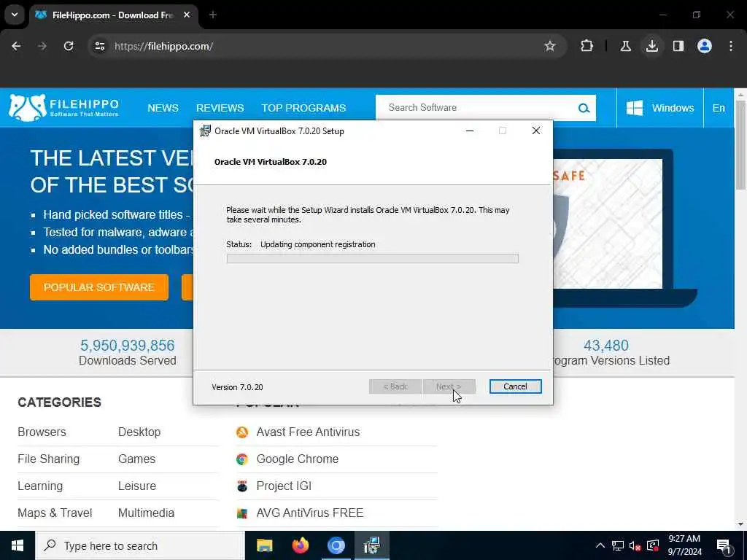Image resolution: width=747 pixels, height=560 pixels.
Task: Open the browser extensions puzzle icon
Action: 587,46
